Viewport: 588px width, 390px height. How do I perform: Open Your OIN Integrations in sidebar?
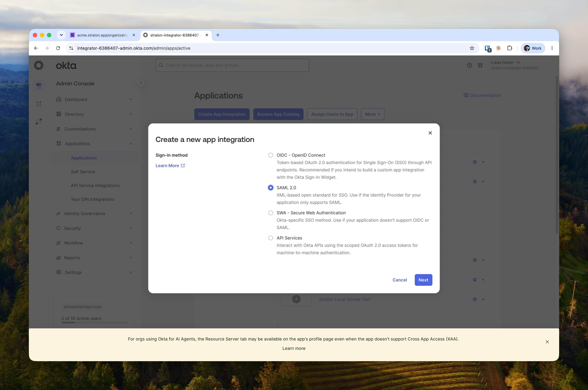(92, 199)
